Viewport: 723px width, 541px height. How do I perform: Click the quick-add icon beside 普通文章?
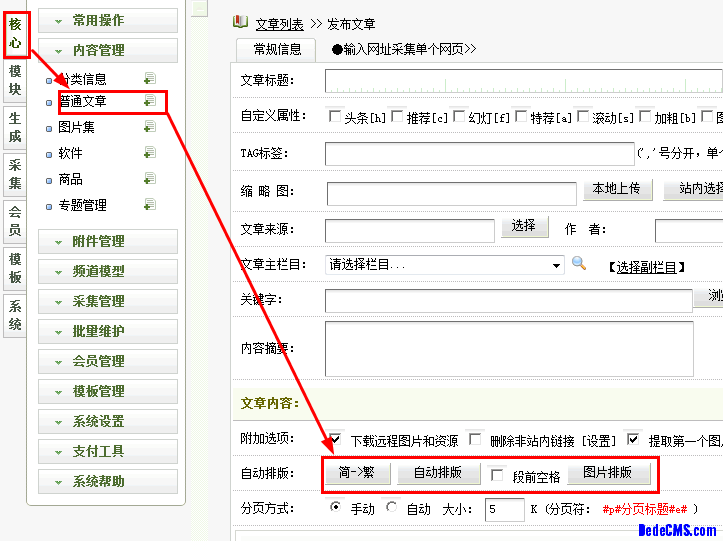point(149,101)
